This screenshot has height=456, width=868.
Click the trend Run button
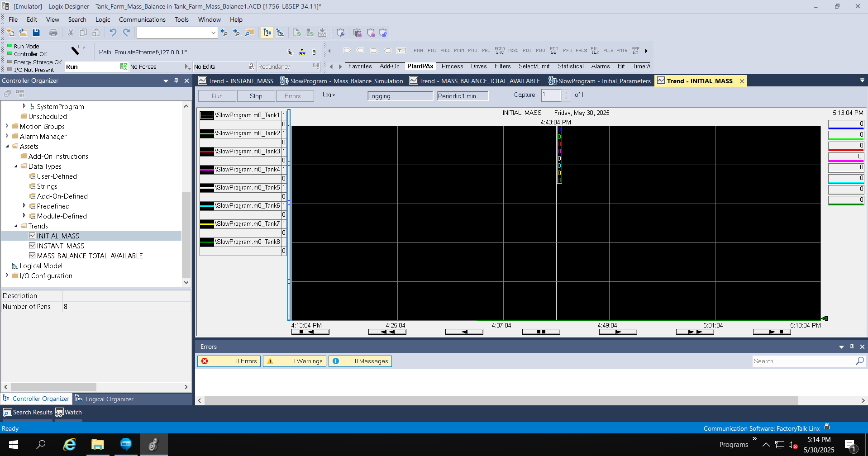coord(217,96)
